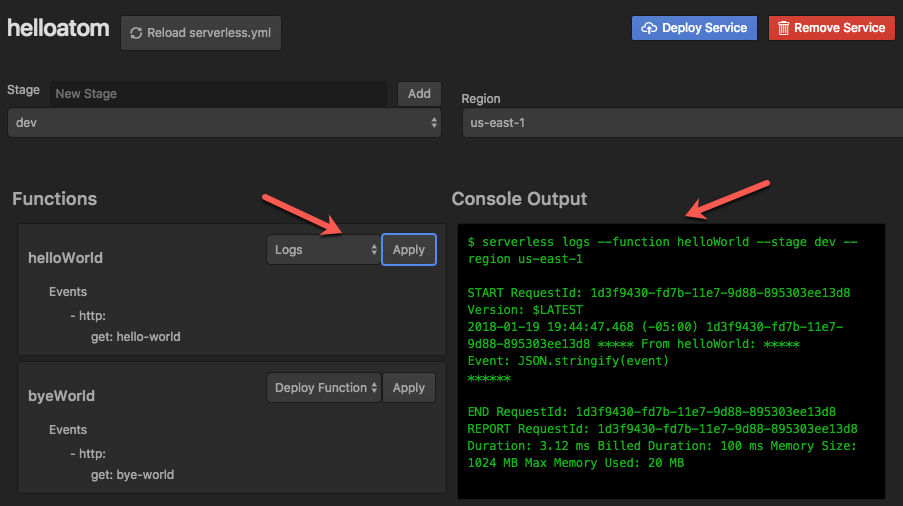Click the 'Event: JSON.stringify(event)' console line
This screenshot has height=506, width=903.
pyautogui.click(x=568, y=361)
